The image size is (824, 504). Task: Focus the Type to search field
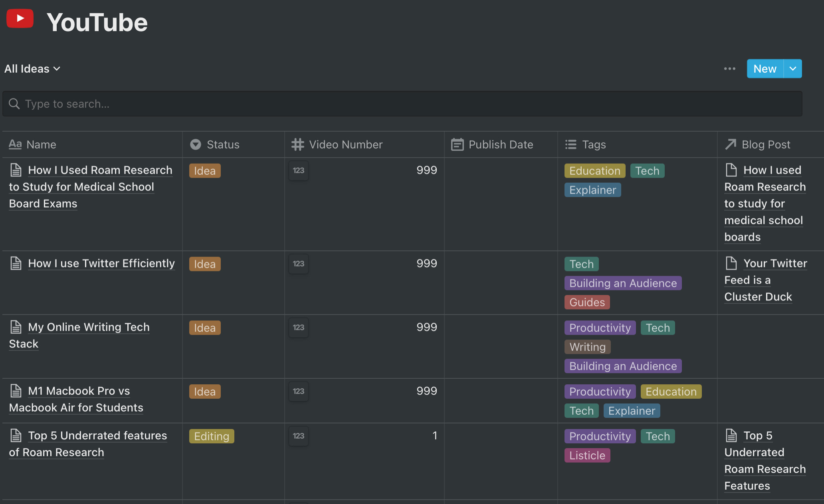coord(402,104)
